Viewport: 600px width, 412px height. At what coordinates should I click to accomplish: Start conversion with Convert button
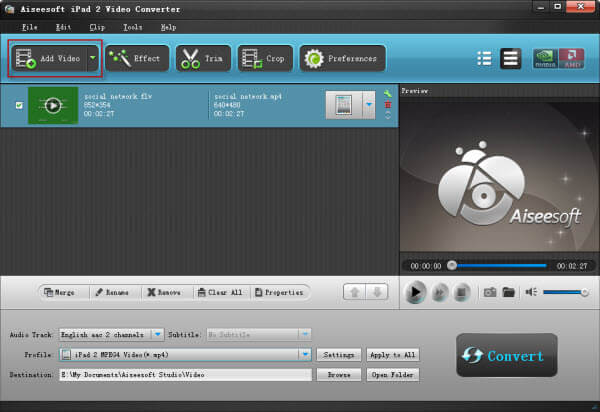click(507, 355)
